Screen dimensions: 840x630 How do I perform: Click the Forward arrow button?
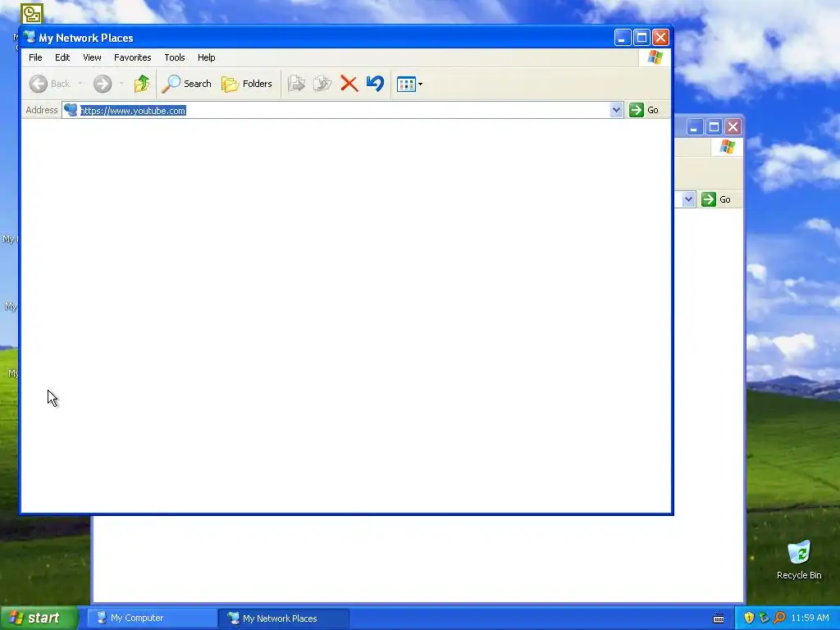click(x=103, y=84)
